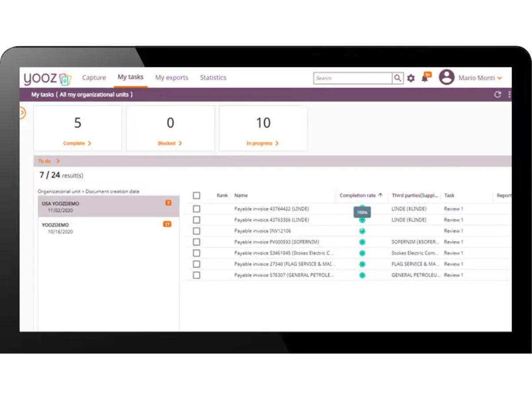The height and width of the screenshot is (399, 532).
Task: Open the Statistics tab
Action: [x=213, y=78]
